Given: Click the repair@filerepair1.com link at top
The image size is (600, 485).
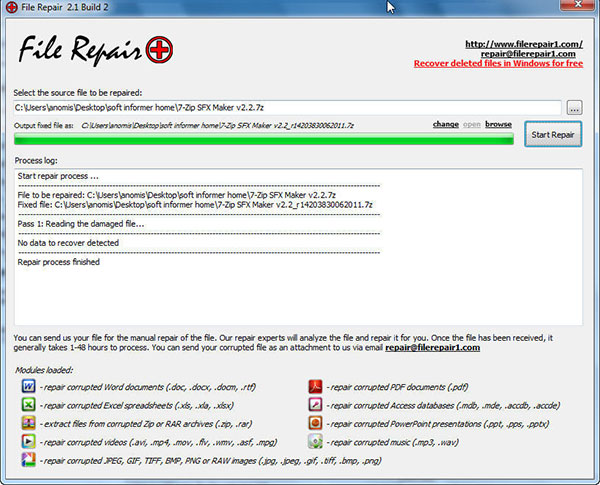Looking at the screenshot, I should [x=528, y=54].
